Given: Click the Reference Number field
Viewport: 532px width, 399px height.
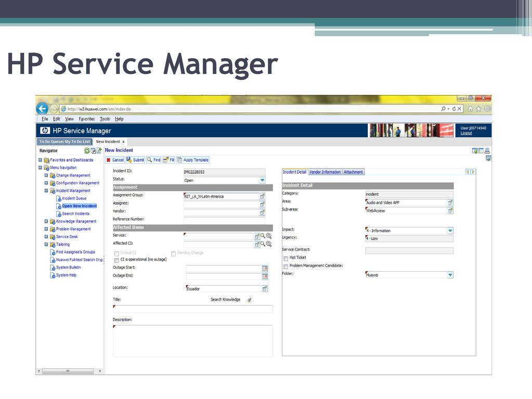Looking at the screenshot, I should tap(224, 220).
